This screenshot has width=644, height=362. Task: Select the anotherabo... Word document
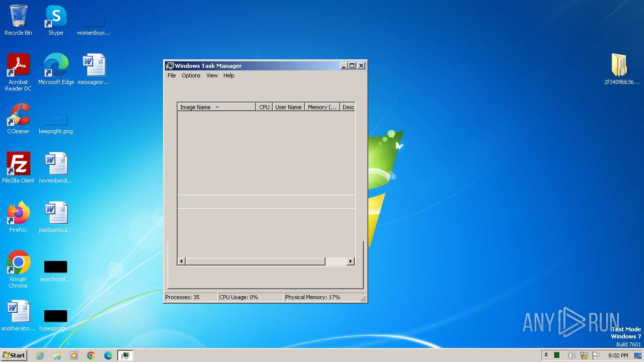coord(18,316)
